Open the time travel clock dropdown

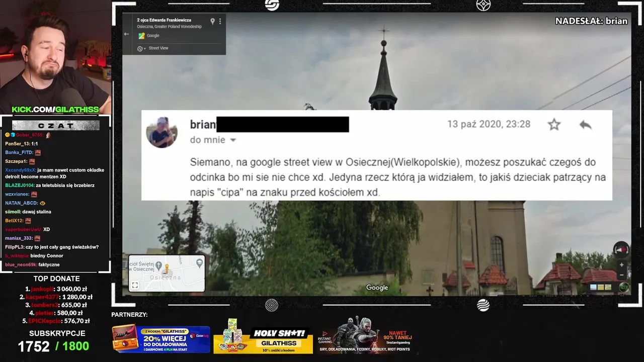(x=141, y=48)
